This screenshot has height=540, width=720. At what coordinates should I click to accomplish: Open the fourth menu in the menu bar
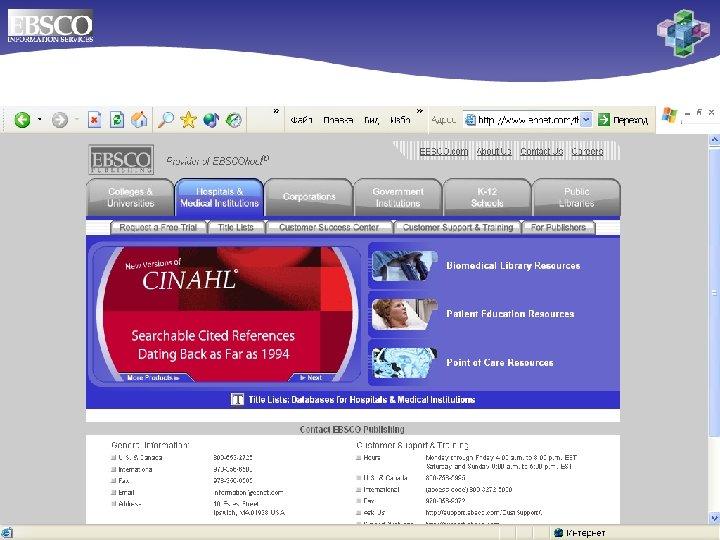click(399, 120)
